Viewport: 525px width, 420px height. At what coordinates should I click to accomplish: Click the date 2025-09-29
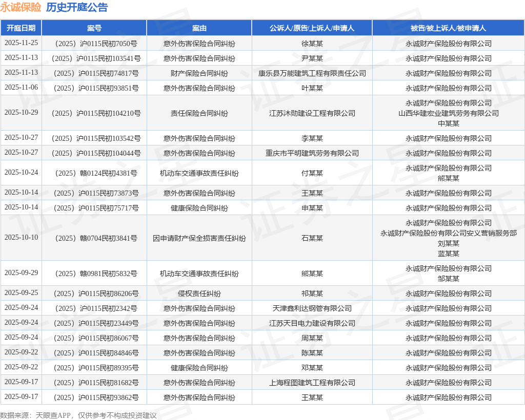(21, 273)
